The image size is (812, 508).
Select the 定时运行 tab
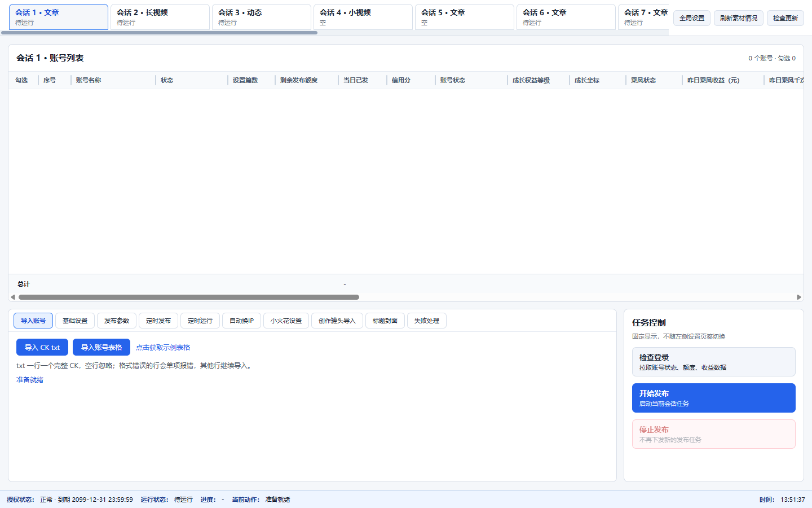[200, 321]
